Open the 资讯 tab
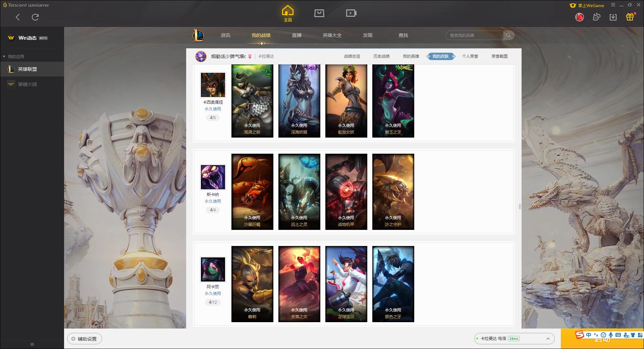644x349 pixels. coord(225,35)
